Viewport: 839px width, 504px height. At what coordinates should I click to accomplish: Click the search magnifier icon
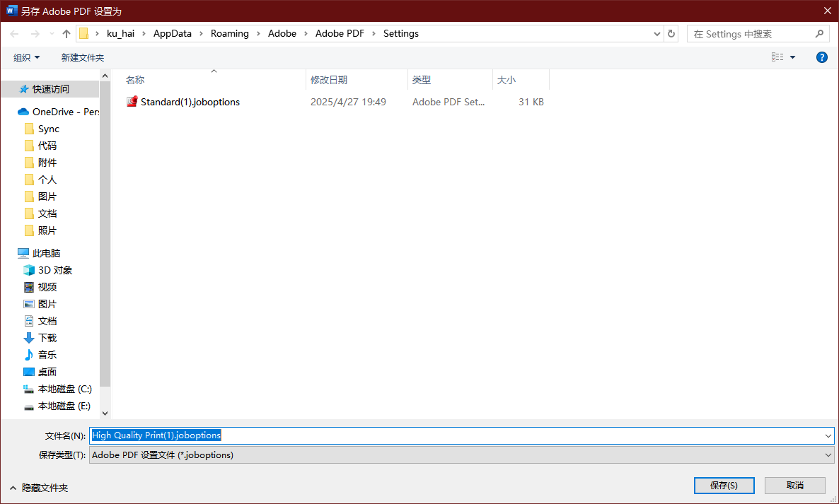(x=819, y=34)
